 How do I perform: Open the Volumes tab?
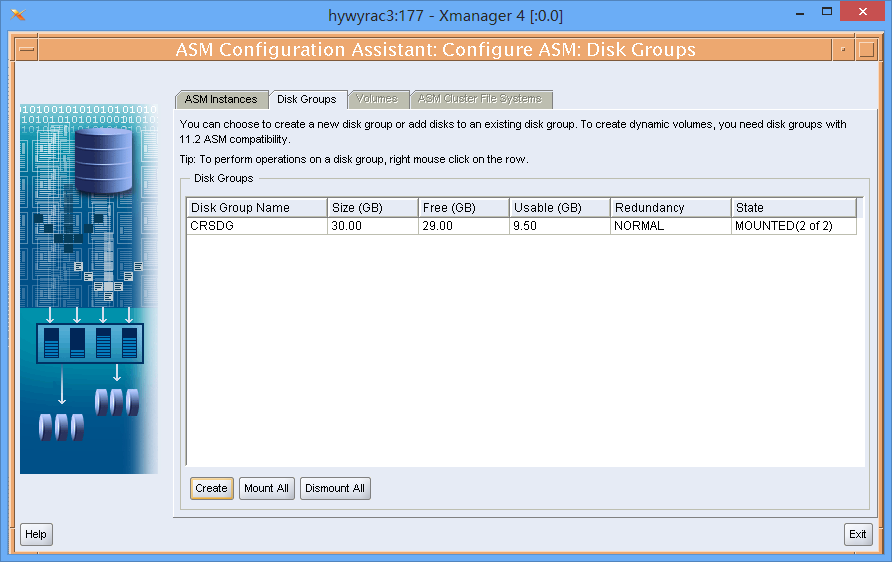[x=377, y=99]
